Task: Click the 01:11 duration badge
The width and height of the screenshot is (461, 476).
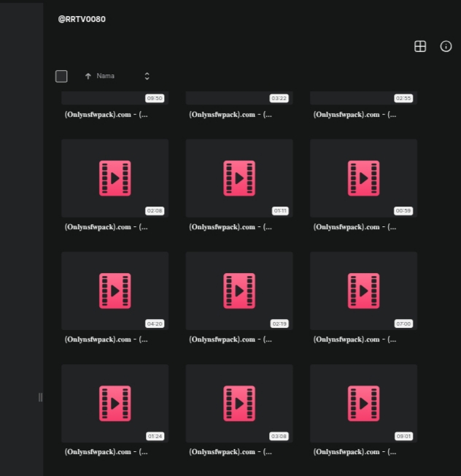Action: pos(280,211)
